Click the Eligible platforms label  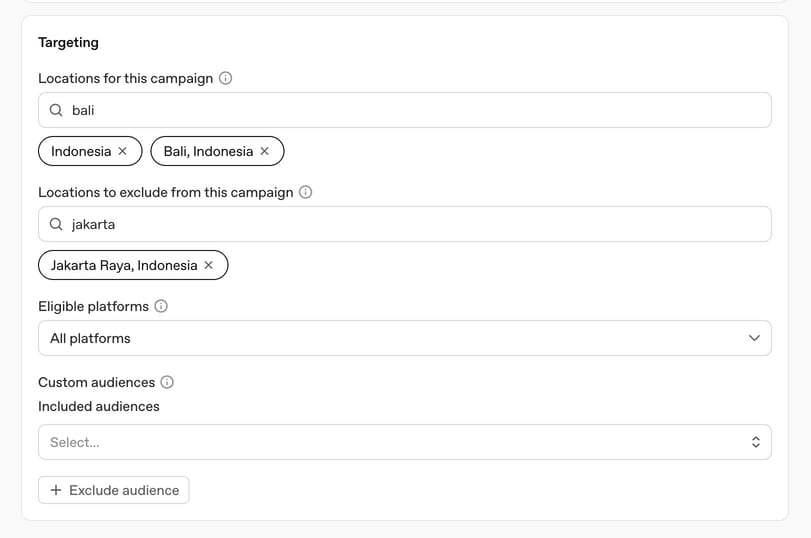(94, 306)
